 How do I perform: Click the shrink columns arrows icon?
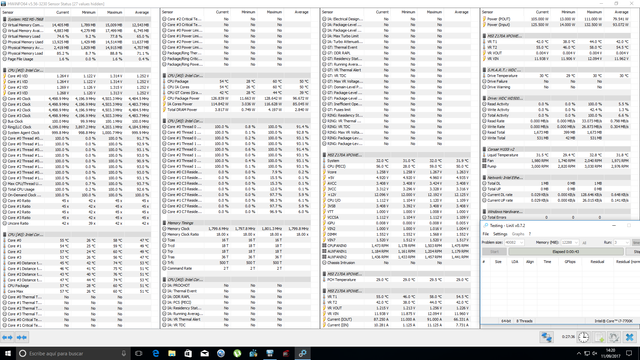(22, 338)
